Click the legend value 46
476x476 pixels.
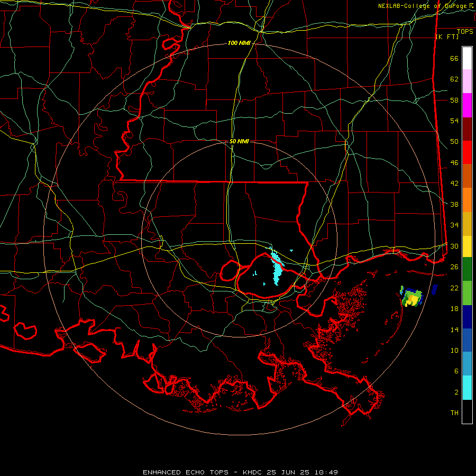coord(454,163)
